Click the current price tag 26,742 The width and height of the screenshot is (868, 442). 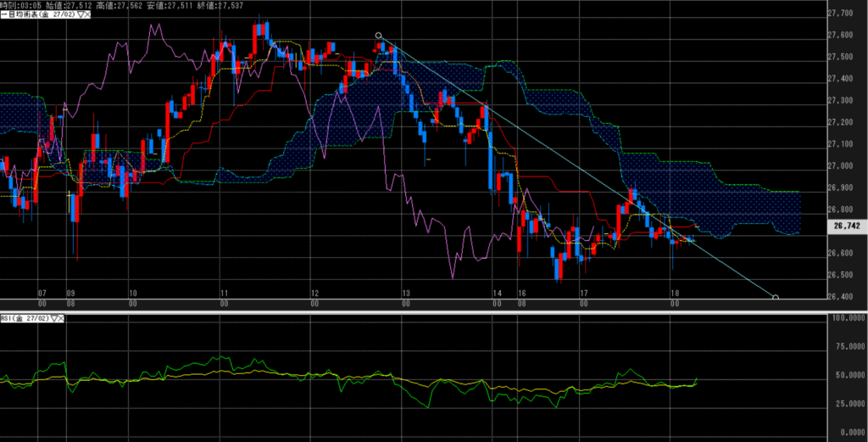pos(845,227)
